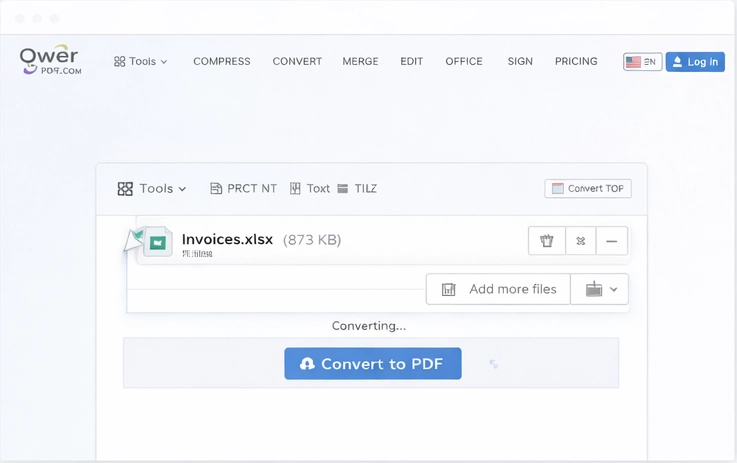Open the SIGN menu
Viewport: 737px width, 463px height.
[520, 62]
